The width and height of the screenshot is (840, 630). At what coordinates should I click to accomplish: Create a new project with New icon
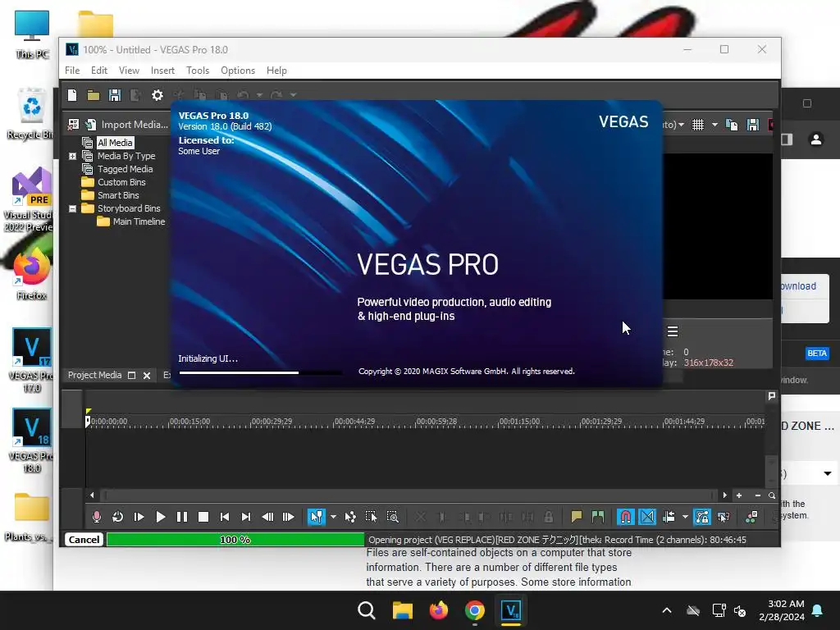coord(72,95)
